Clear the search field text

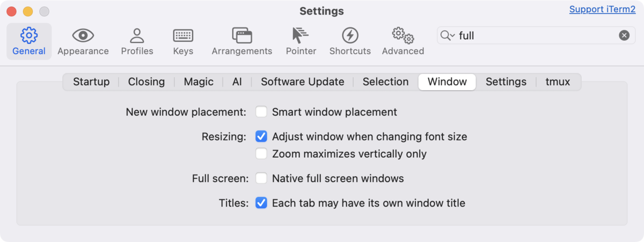624,35
